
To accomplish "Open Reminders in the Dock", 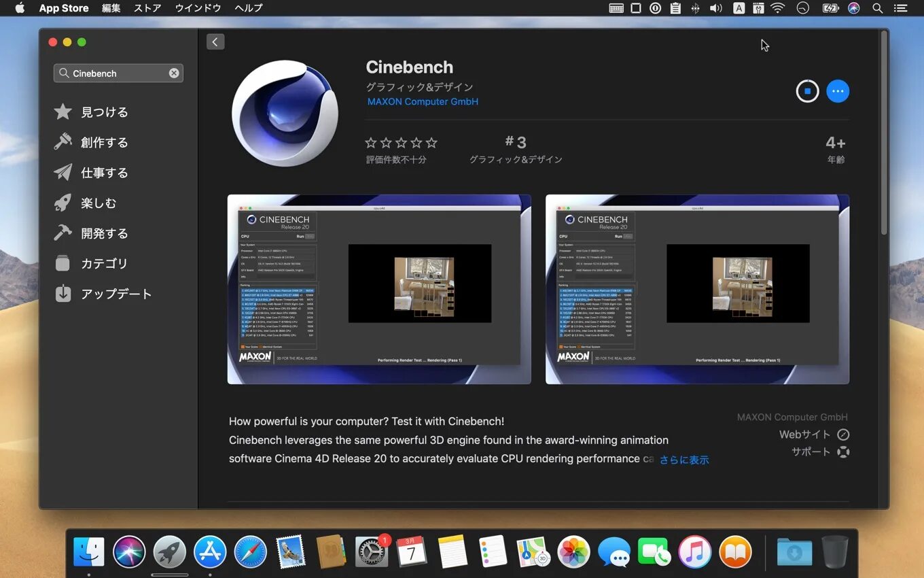I will click(x=493, y=551).
